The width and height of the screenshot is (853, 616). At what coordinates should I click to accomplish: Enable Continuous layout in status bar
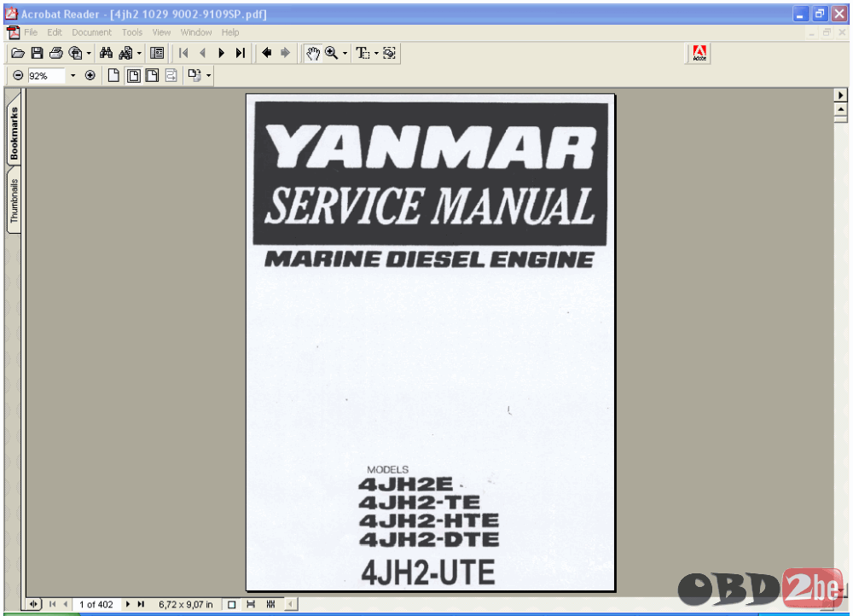click(x=251, y=604)
